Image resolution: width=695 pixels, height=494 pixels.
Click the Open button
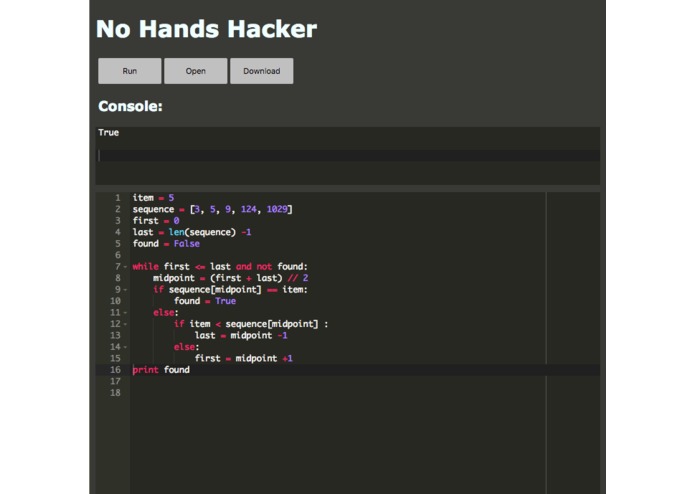point(195,71)
